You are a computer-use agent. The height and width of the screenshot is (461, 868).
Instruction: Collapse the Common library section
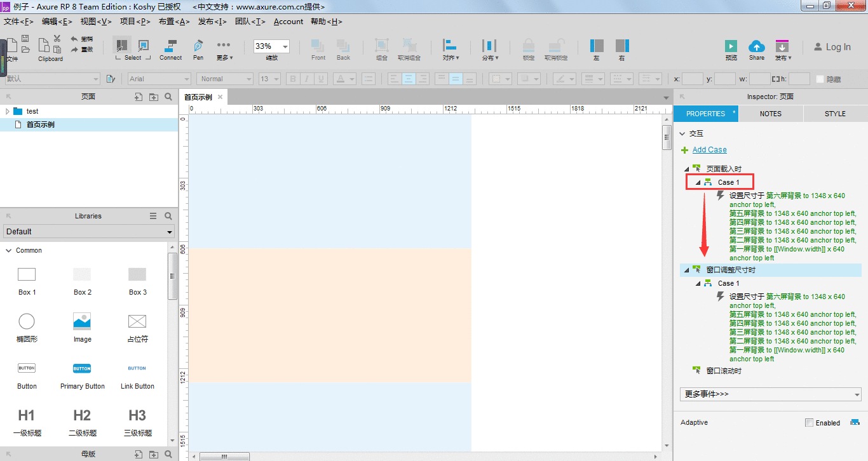click(8, 250)
